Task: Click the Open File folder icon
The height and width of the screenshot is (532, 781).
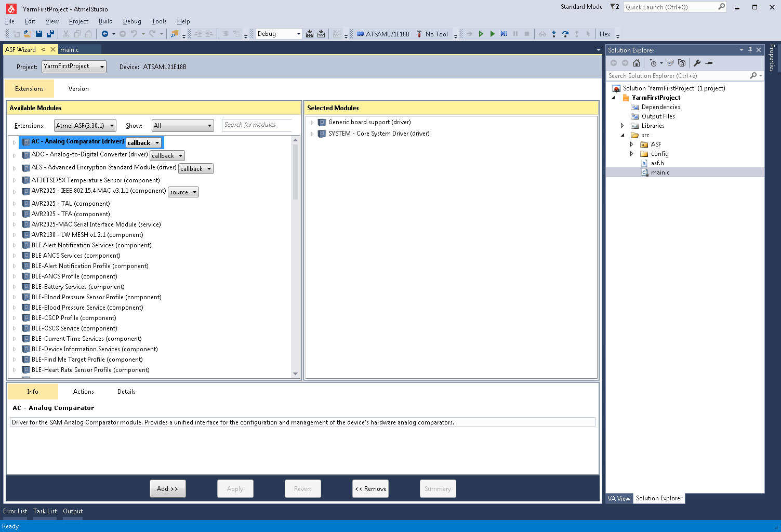Action: pyautogui.click(x=27, y=34)
